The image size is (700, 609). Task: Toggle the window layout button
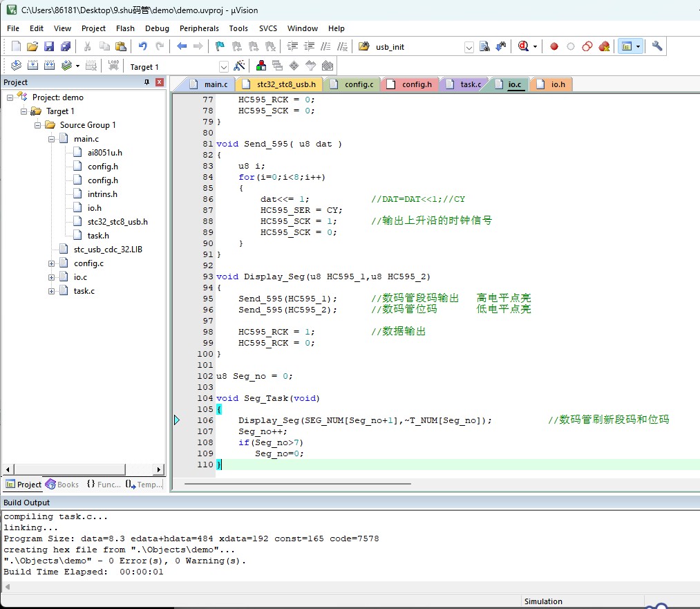pos(627,46)
